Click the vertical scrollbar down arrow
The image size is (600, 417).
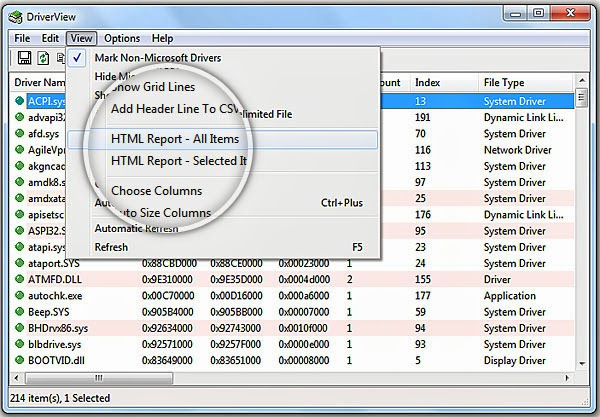(582, 363)
